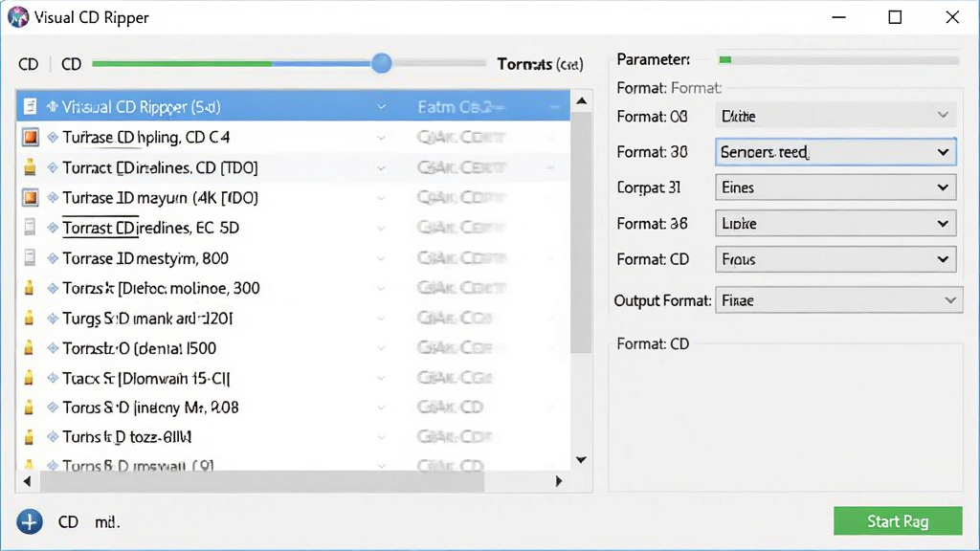
Task: Click the blue slider handle on the top track
Action: coord(381,63)
